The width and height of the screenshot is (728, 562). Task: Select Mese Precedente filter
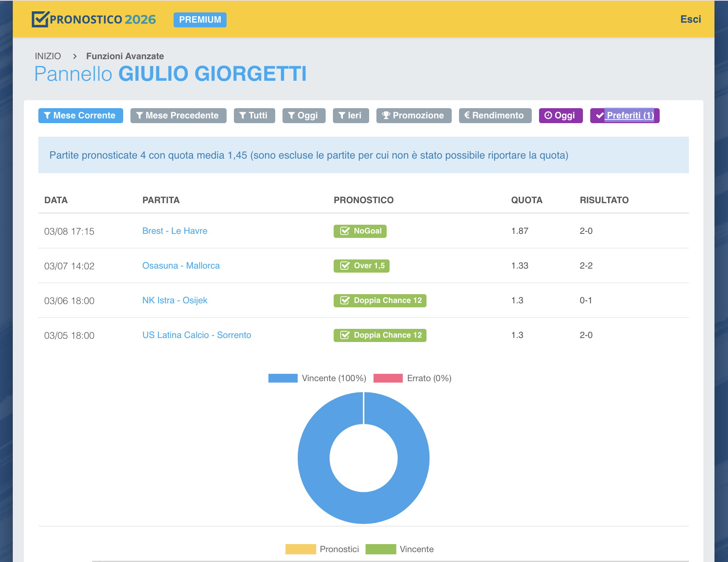178,115
